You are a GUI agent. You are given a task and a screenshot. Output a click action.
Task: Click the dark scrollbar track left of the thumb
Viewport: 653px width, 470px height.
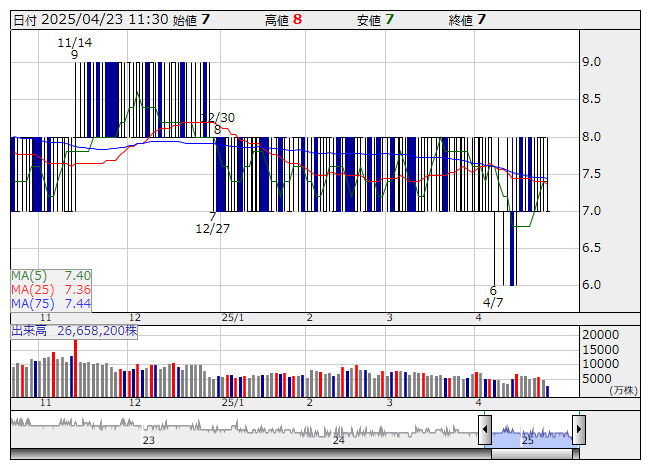point(251,454)
